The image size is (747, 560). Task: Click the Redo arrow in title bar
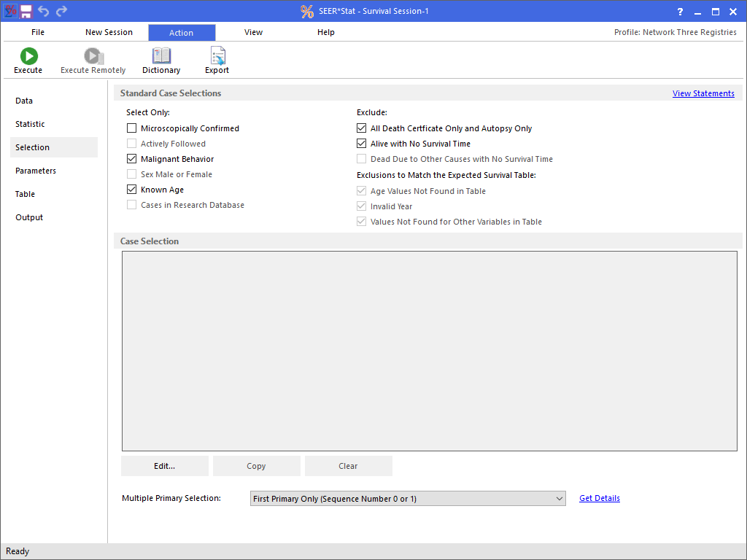pyautogui.click(x=62, y=11)
